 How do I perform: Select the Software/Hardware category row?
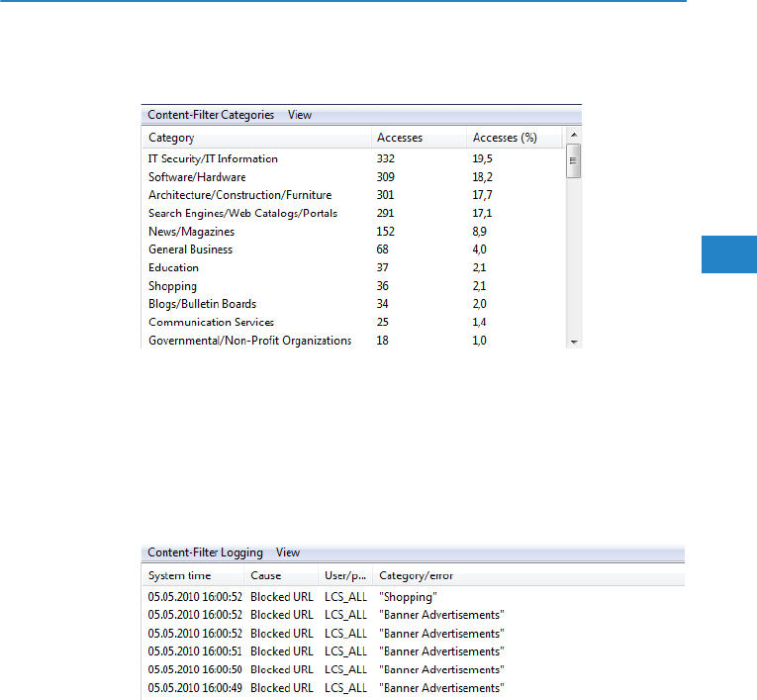click(197, 177)
